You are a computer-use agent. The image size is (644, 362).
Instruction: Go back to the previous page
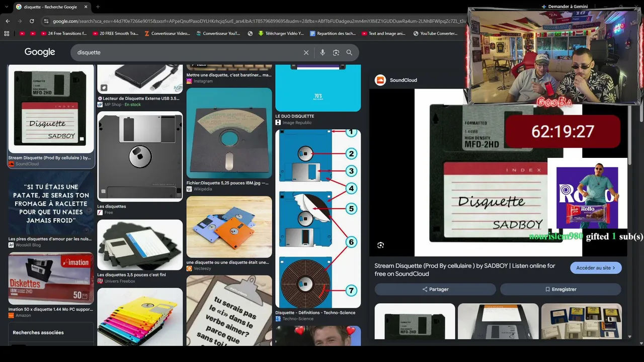(x=8, y=21)
